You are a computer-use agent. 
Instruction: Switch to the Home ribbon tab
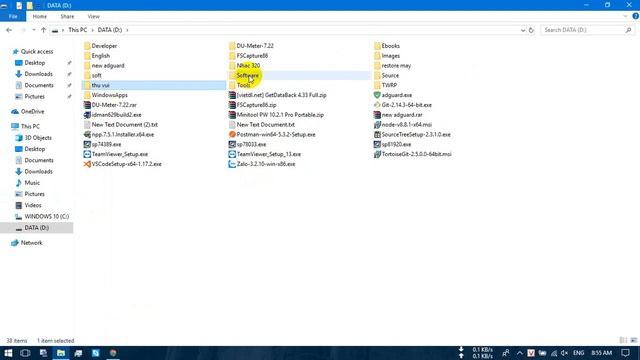pos(40,16)
